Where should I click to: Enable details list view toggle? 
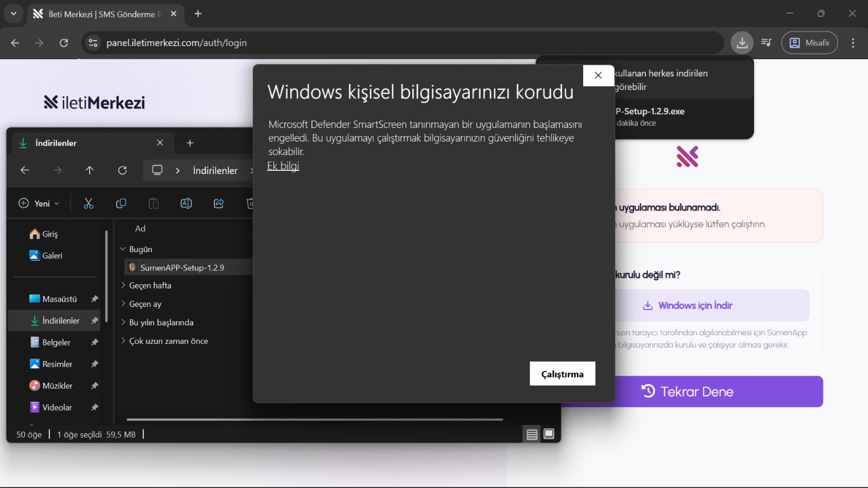pyautogui.click(x=531, y=434)
